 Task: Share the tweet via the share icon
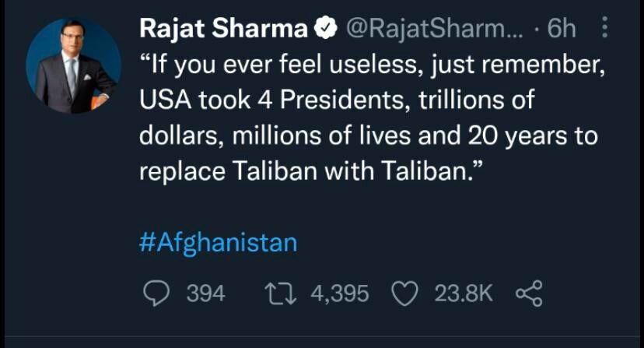tap(529, 294)
